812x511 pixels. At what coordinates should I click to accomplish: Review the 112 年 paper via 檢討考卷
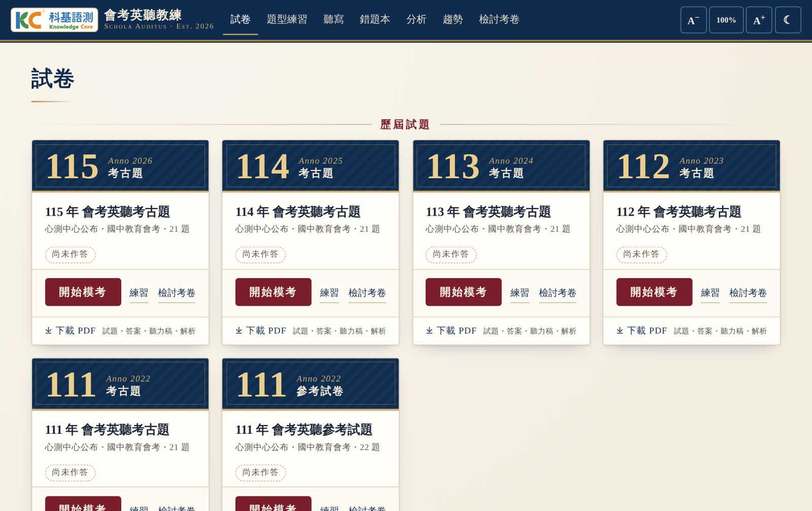click(x=748, y=293)
